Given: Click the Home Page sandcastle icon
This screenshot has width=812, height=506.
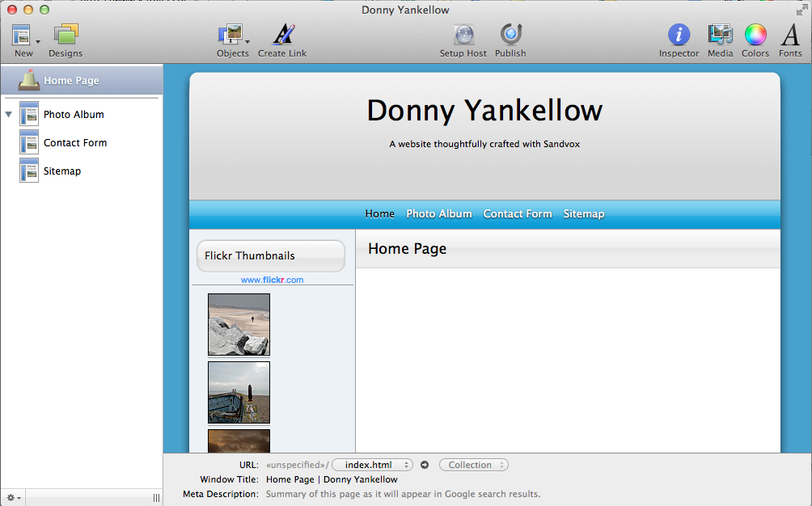Looking at the screenshot, I should pyautogui.click(x=29, y=80).
